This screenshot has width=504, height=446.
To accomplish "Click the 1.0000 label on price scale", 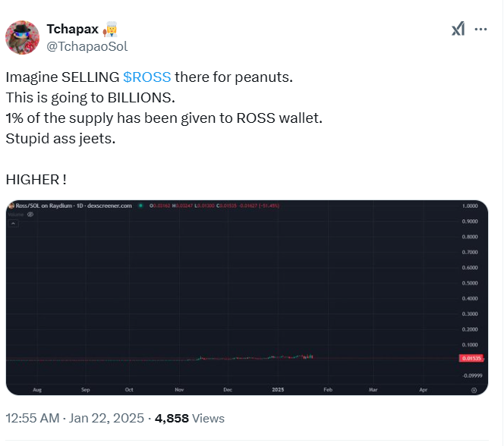I will pos(470,206).
